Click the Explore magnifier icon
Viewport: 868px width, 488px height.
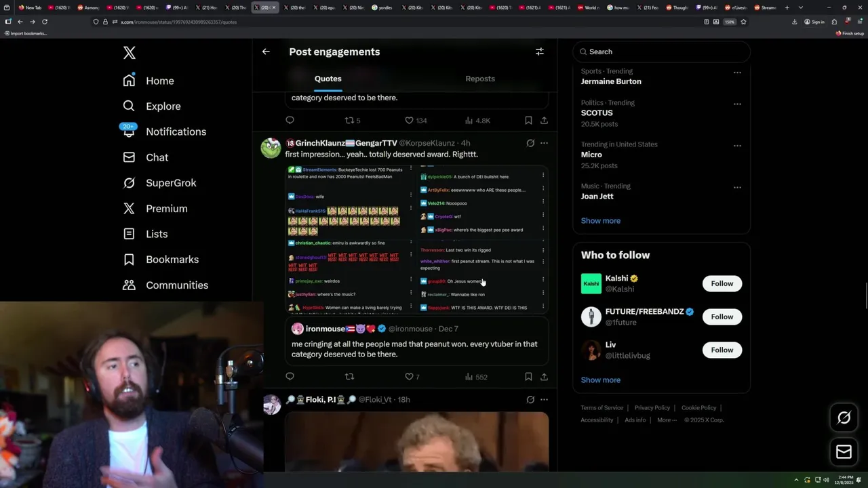point(129,106)
